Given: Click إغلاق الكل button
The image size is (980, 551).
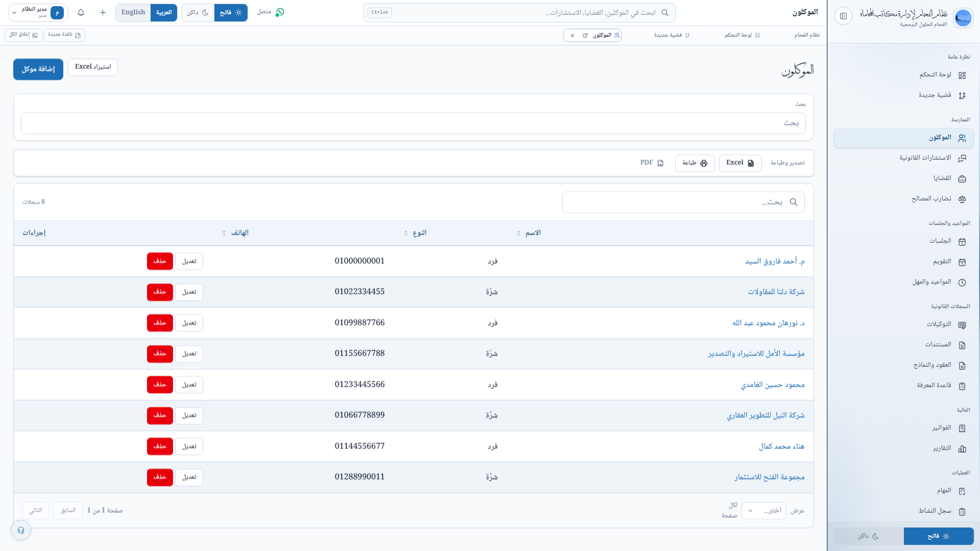Looking at the screenshot, I should click(23, 35).
